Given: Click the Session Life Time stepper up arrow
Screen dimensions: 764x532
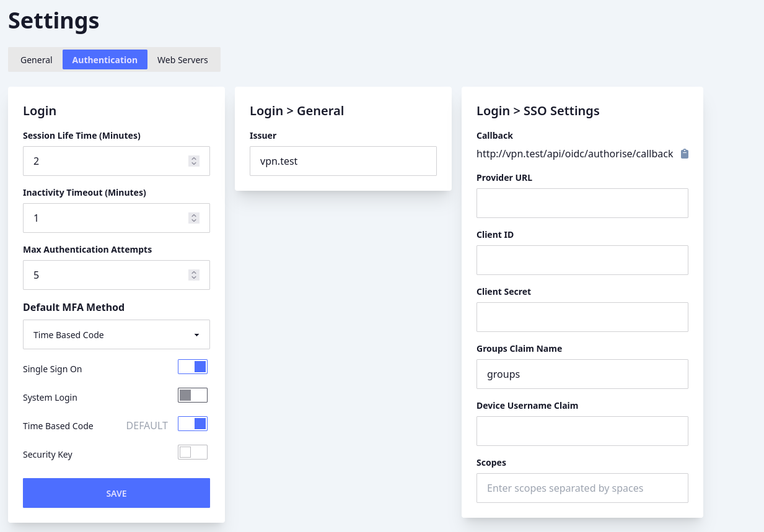Looking at the screenshot, I should (193, 158).
